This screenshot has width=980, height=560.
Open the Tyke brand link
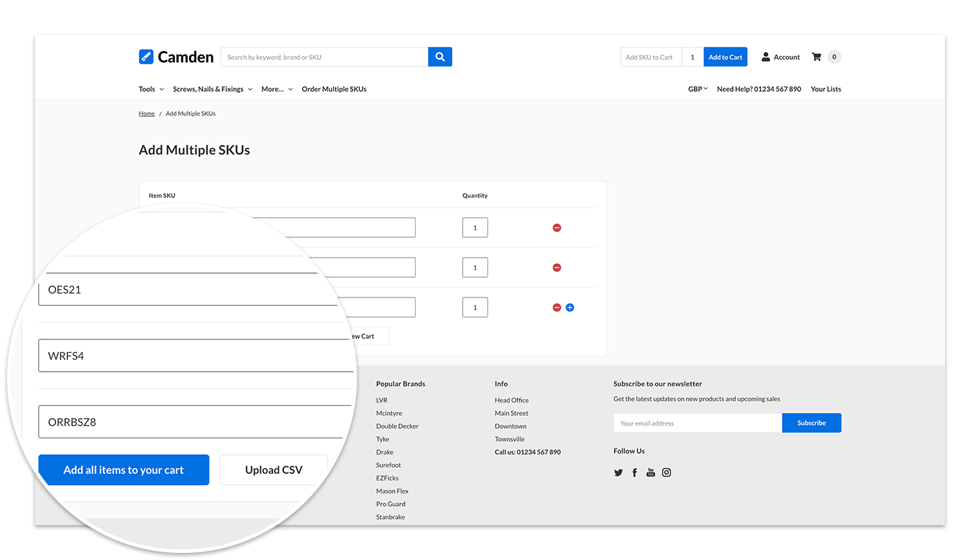point(383,439)
